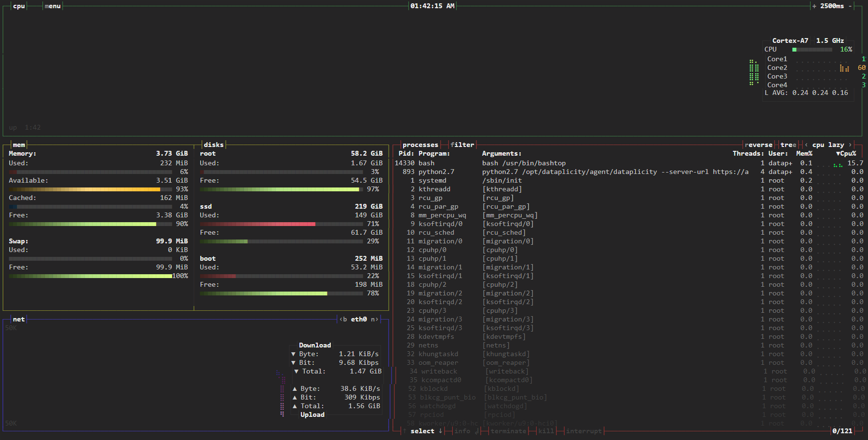Click the Upload Total 1.56 GiB value
868x440 pixels.
(364, 406)
